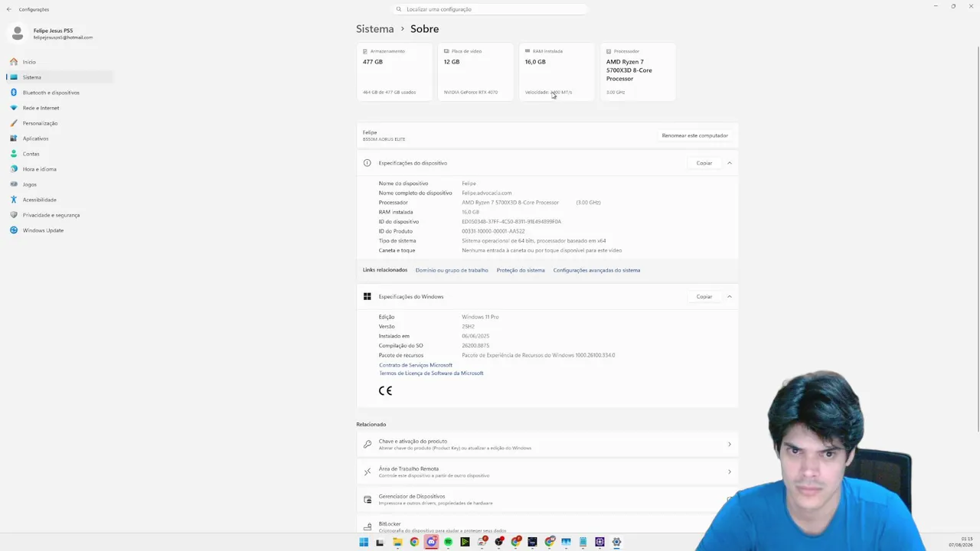This screenshot has height=551, width=980.
Task: Click the Rede e Internet Wi-Fi icon
Action: pyautogui.click(x=14, y=108)
